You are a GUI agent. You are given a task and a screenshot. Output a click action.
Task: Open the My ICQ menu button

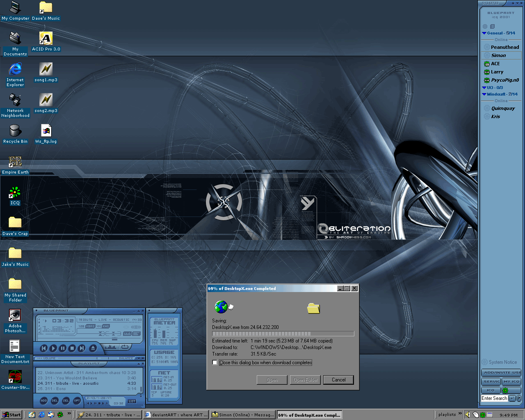pos(511,381)
